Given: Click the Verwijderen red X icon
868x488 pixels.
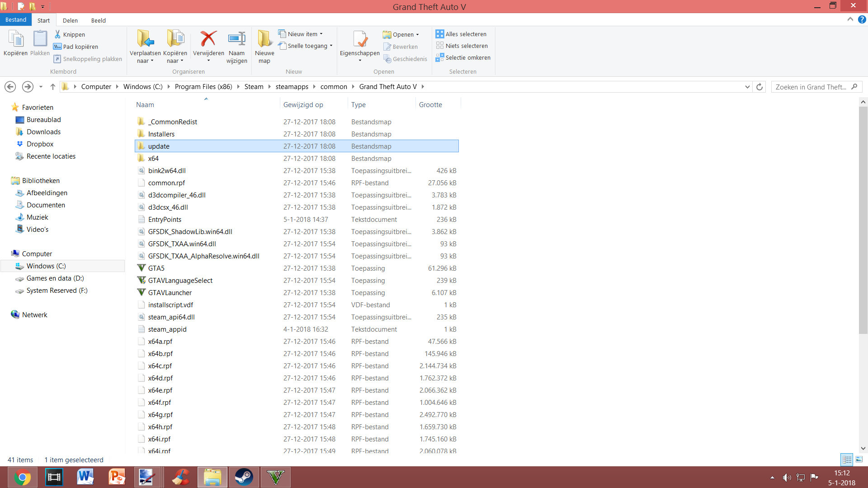Looking at the screenshot, I should pos(208,39).
